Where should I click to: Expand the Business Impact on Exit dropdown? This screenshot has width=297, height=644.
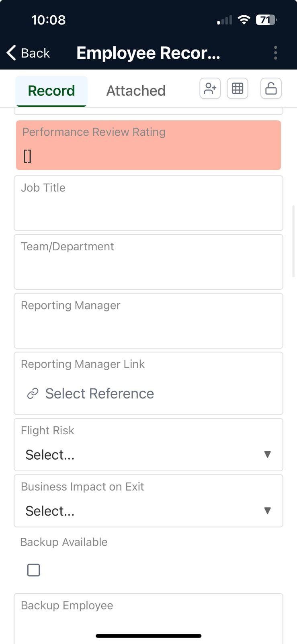148,511
